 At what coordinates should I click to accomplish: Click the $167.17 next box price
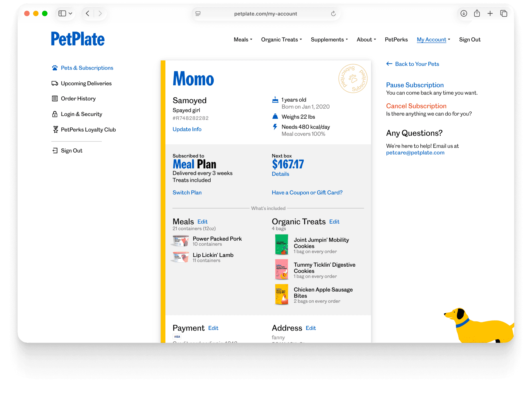click(288, 164)
